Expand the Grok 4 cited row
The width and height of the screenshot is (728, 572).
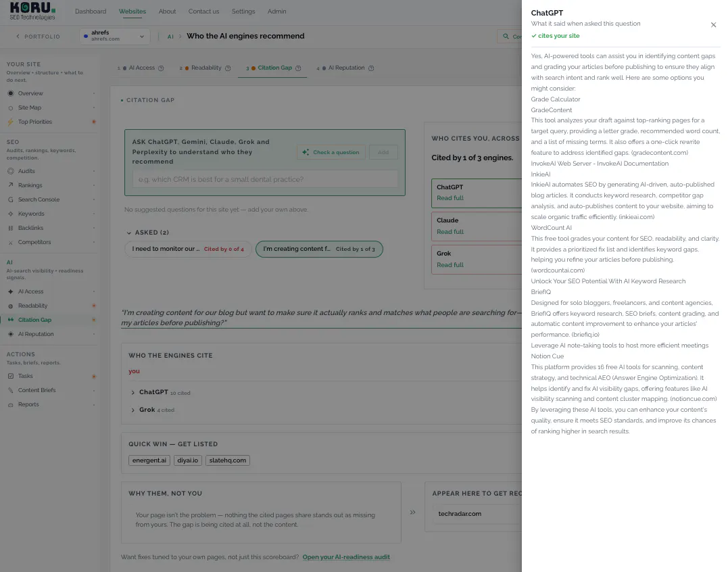click(x=153, y=410)
